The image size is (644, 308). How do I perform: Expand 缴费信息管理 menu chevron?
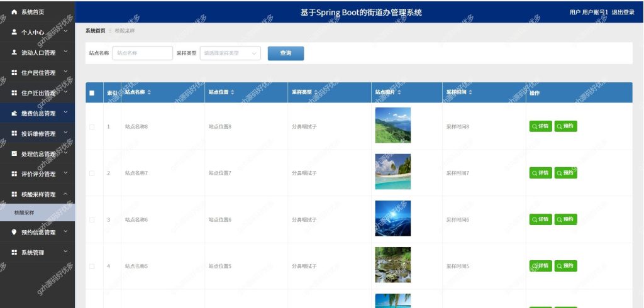coord(65,113)
